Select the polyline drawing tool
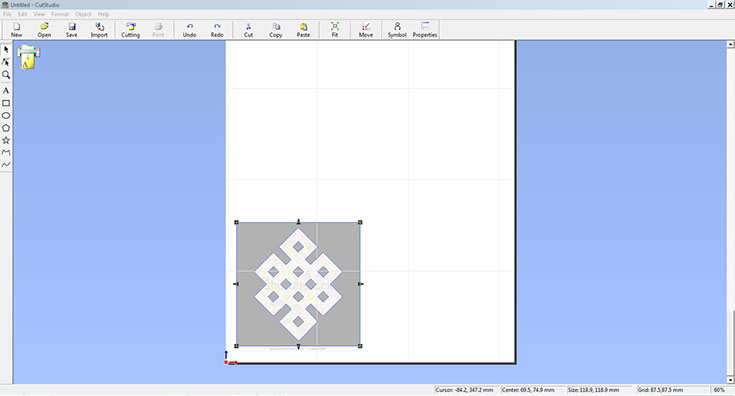 [x=6, y=152]
